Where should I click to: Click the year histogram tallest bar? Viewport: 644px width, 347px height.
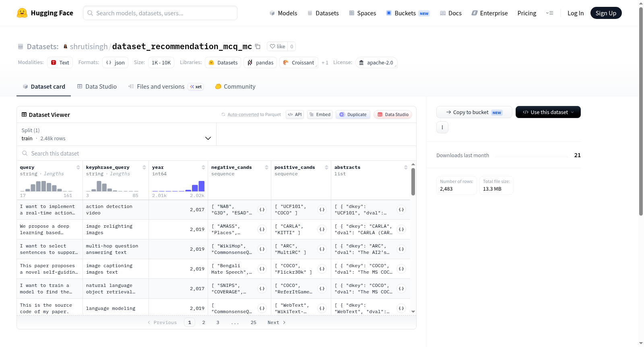(x=202, y=186)
